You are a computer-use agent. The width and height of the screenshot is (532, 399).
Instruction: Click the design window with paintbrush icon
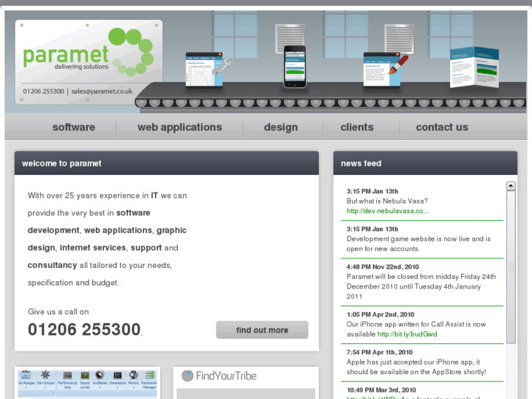coord(385,70)
